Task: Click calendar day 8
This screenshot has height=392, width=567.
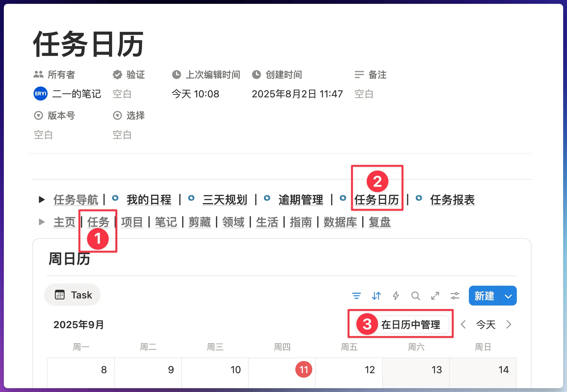Action: click(104, 370)
